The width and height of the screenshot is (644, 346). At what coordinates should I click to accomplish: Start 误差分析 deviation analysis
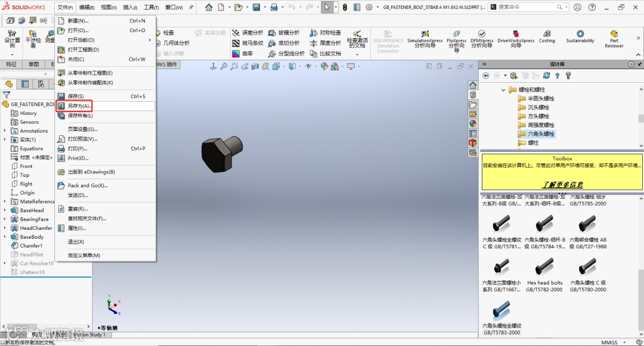click(x=247, y=33)
